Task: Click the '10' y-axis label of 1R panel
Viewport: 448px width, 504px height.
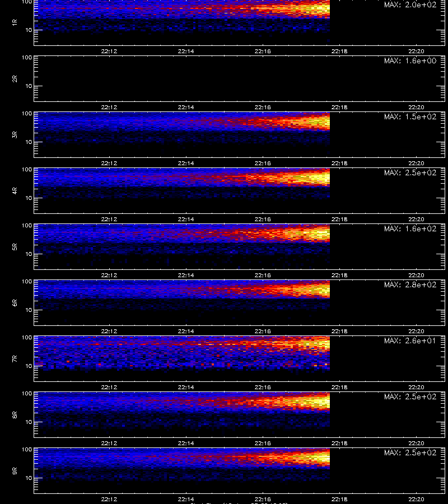Action: click(29, 30)
